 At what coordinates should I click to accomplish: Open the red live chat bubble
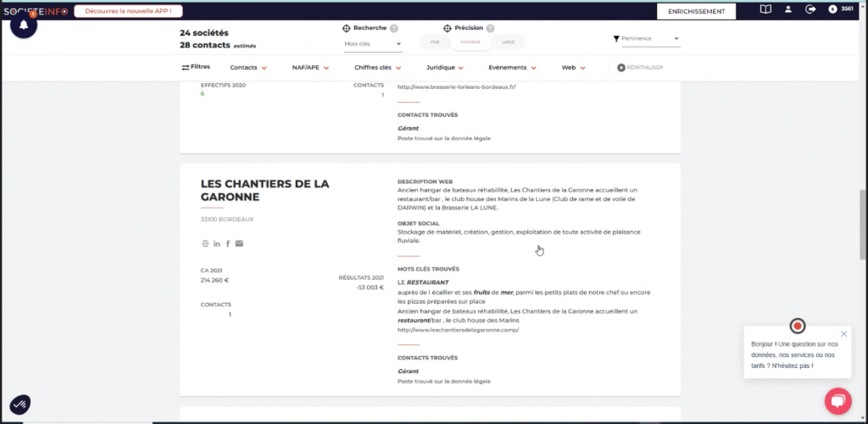coord(837,401)
